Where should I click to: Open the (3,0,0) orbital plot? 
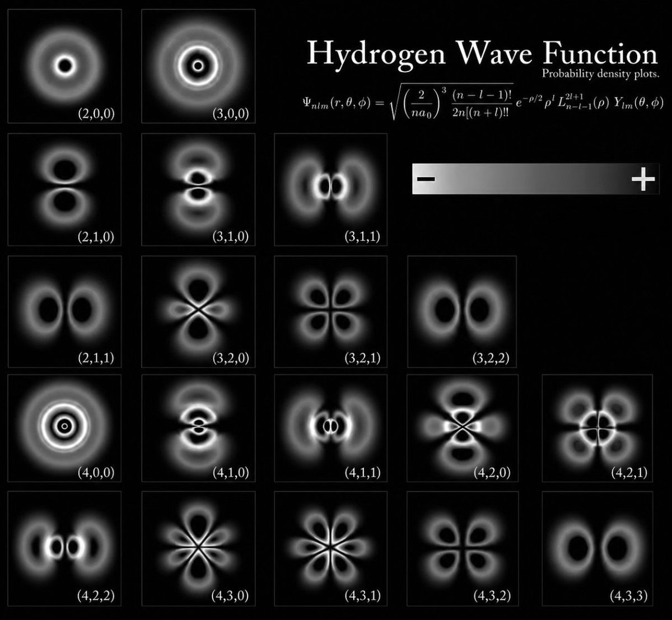[198, 66]
